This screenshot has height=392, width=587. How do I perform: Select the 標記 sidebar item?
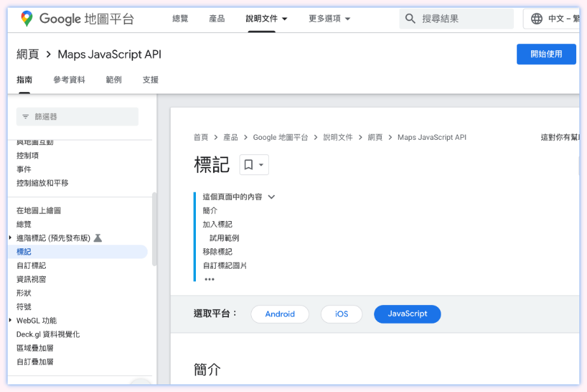tap(78, 252)
